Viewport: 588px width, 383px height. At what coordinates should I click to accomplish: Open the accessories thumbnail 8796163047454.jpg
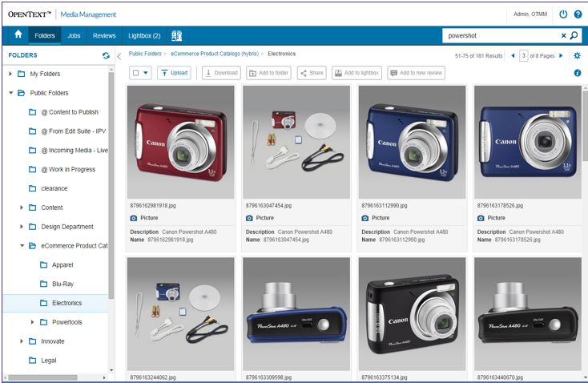point(296,142)
